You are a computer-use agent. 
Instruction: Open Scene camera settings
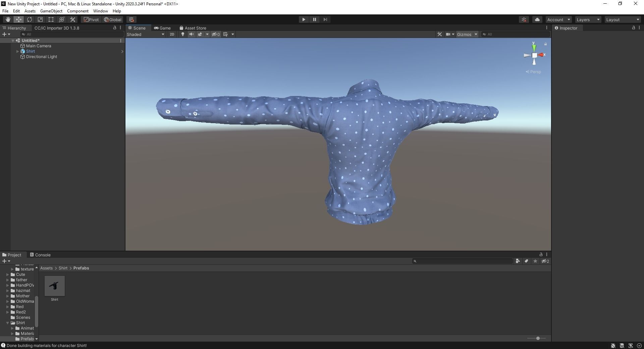pos(450,34)
